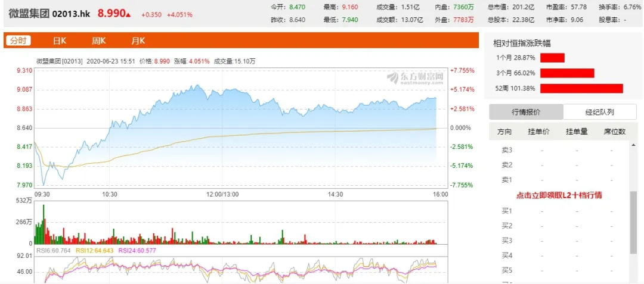Click the 昨收 8.640 value

point(297,19)
